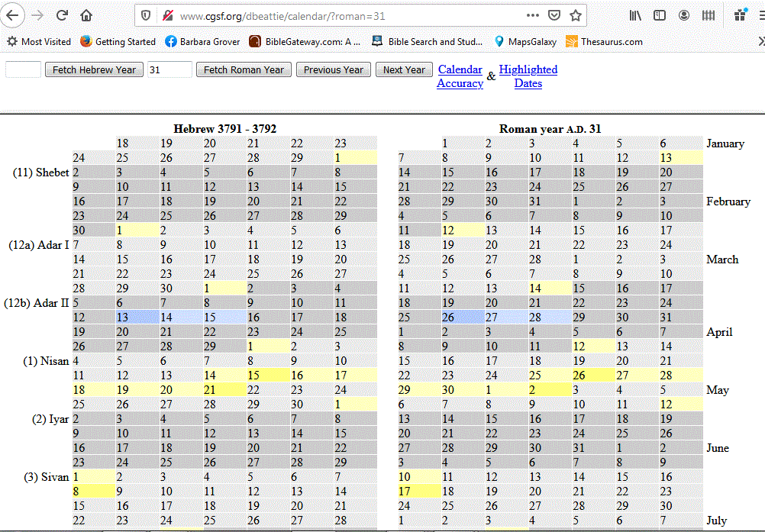Open the MapsGalaxy bookmark

point(525,42)
